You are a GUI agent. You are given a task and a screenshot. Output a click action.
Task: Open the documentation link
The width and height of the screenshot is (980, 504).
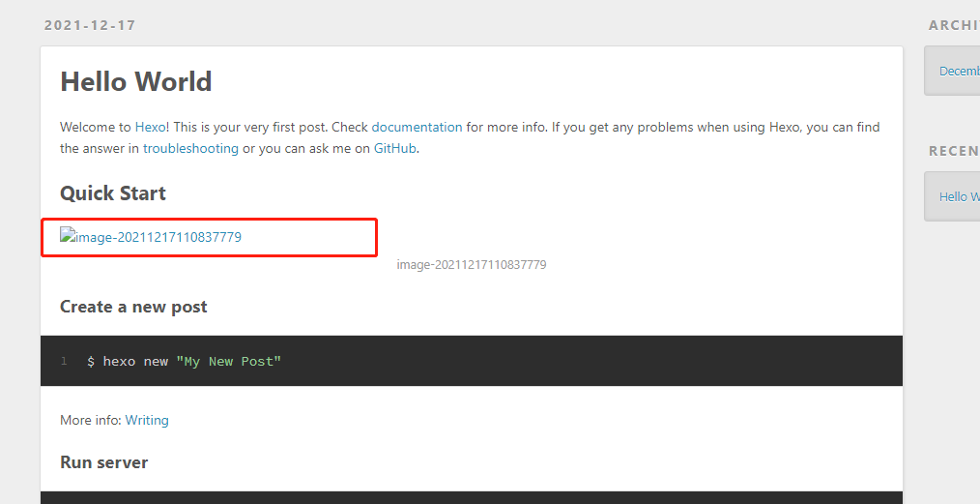tap(417, 127)
